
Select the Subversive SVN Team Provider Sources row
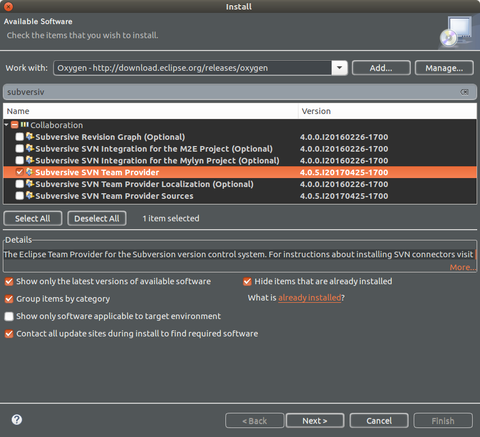(240, 196)
